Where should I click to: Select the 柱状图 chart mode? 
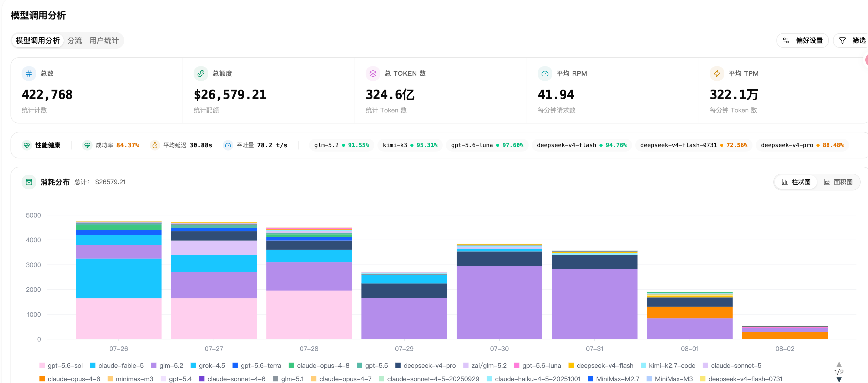coord(796,182)
